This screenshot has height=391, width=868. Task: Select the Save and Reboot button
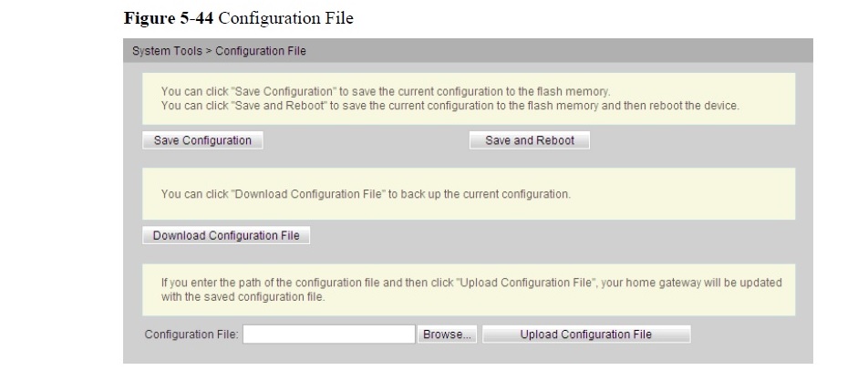[x=530, y=140]
